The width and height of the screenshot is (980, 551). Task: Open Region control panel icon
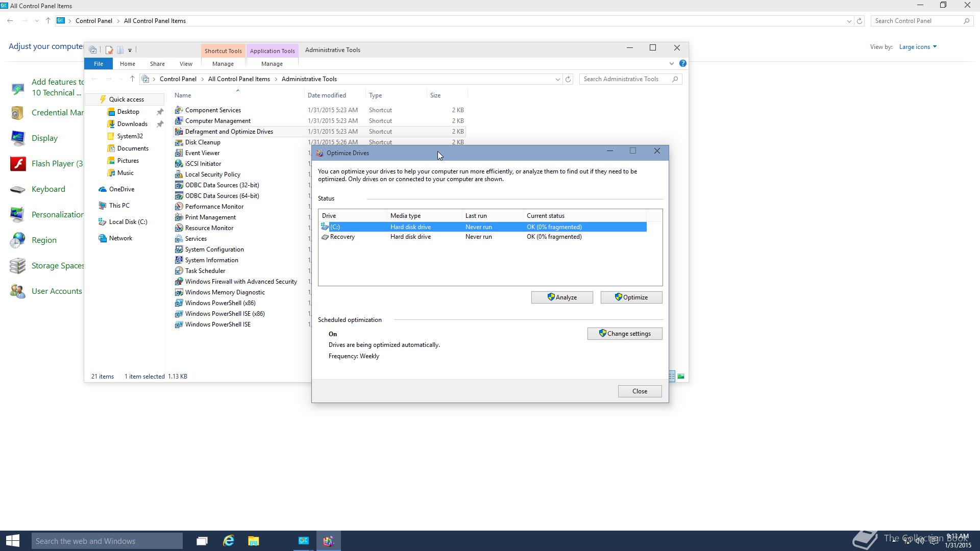click(x=18, y=240)
